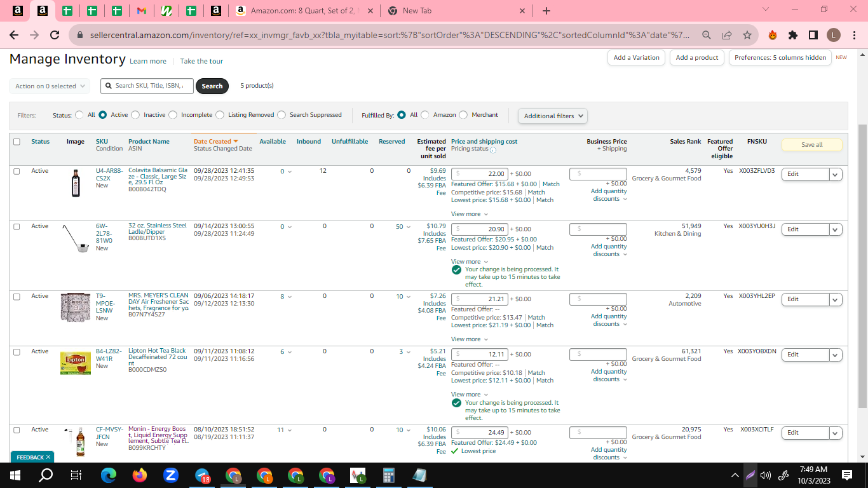Switch to the Gmail browser tab
Image resolution: width=868 pixels, height=488 pixels.
click(141, 11)
